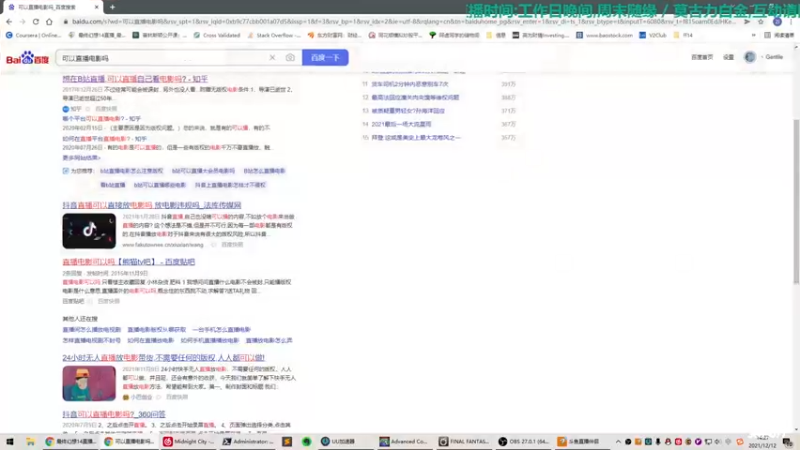The width and height of the screenshot is (800, 450).
Task: Open Advanced Co... taskbar window
Action: pyautogui.click(x=403, y=441)
